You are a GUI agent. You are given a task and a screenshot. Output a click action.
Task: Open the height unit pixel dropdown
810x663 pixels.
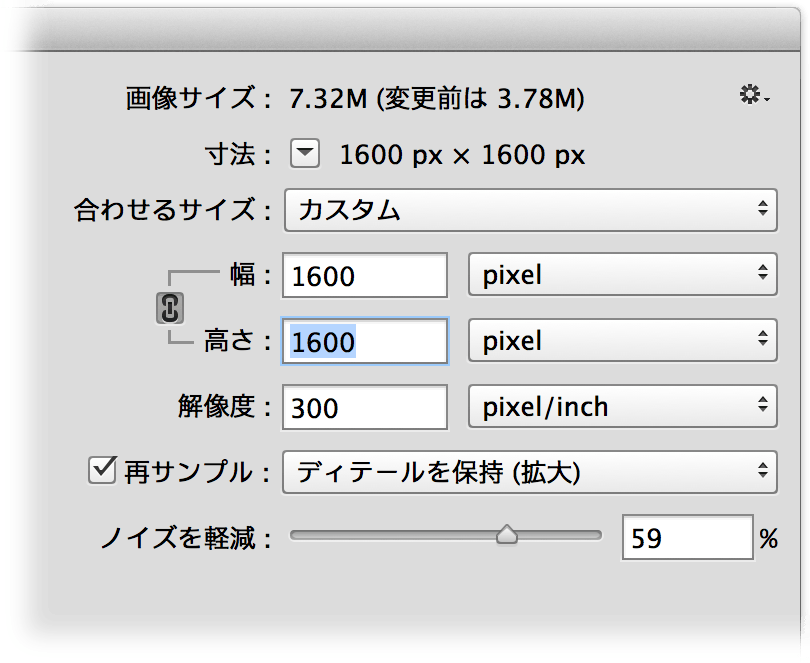(622, 341)
